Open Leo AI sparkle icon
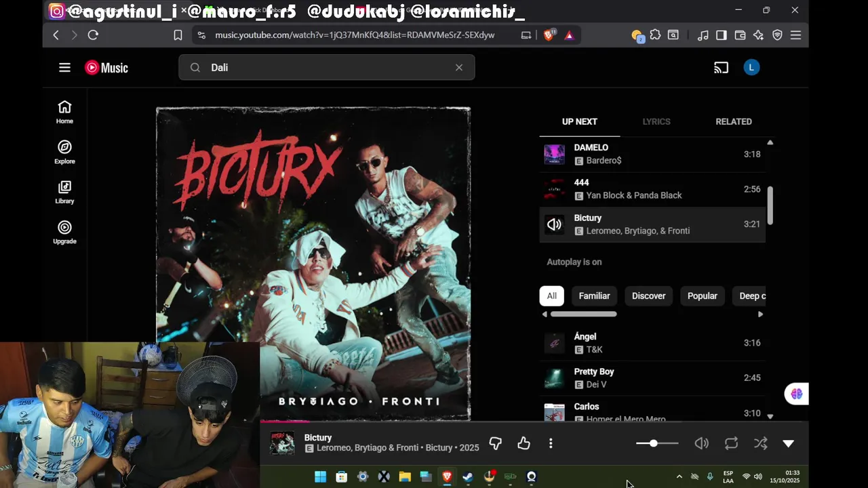This screenshot has width=868, height=488. tap(758, 35)
